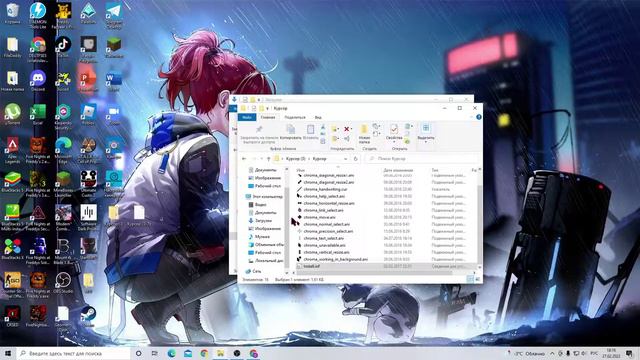Click the Up arrow next to address bar
The width and height of the screenshot is (640, 360).
269,158
